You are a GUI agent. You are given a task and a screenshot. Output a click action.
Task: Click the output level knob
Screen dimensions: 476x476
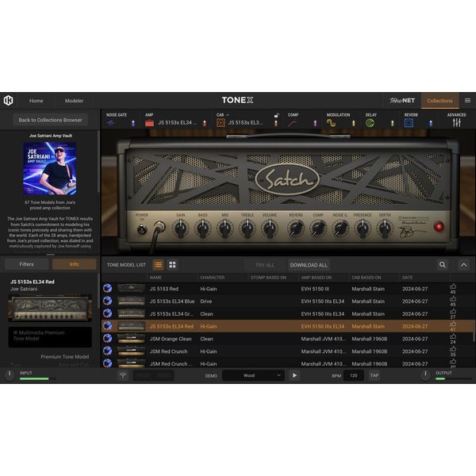[x=425, y=374]
